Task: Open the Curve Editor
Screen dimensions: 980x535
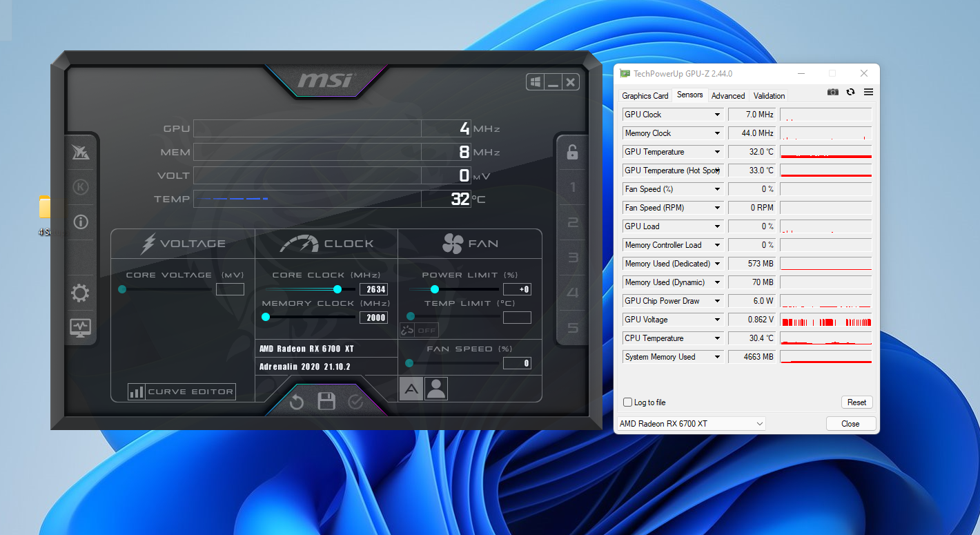Action: click(x=182, y=391)
